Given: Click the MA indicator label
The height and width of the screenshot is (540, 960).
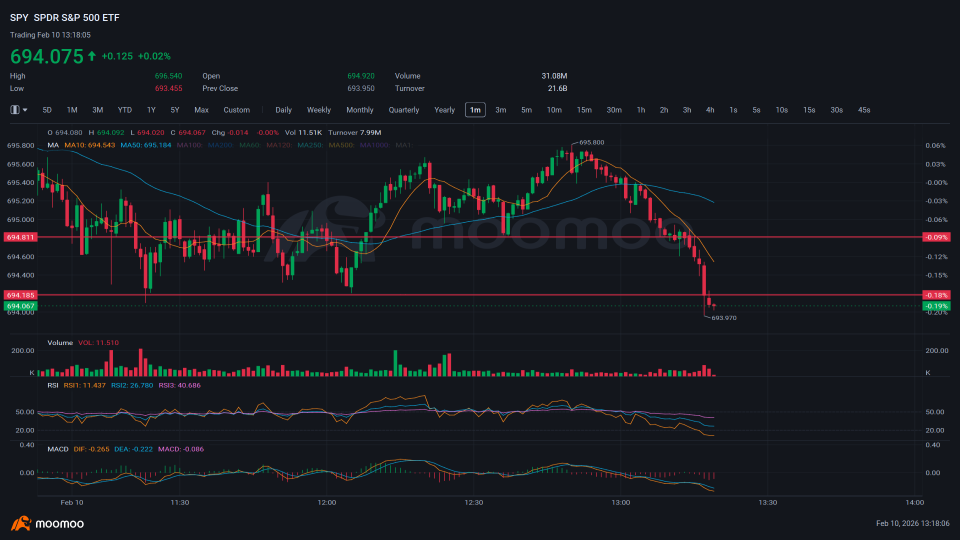Looking at the screenshot, I should pyautogui.click(x=53, y=145).
